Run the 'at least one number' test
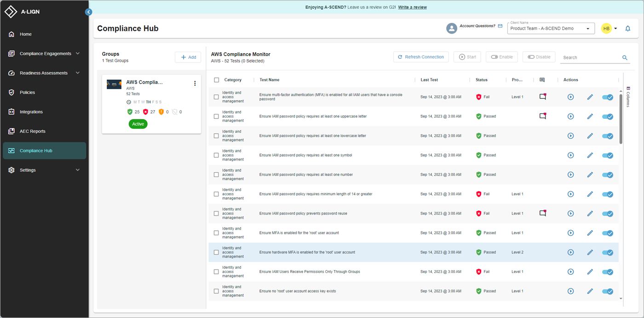This screenshot has width=644, height=318. pos(570,175)
